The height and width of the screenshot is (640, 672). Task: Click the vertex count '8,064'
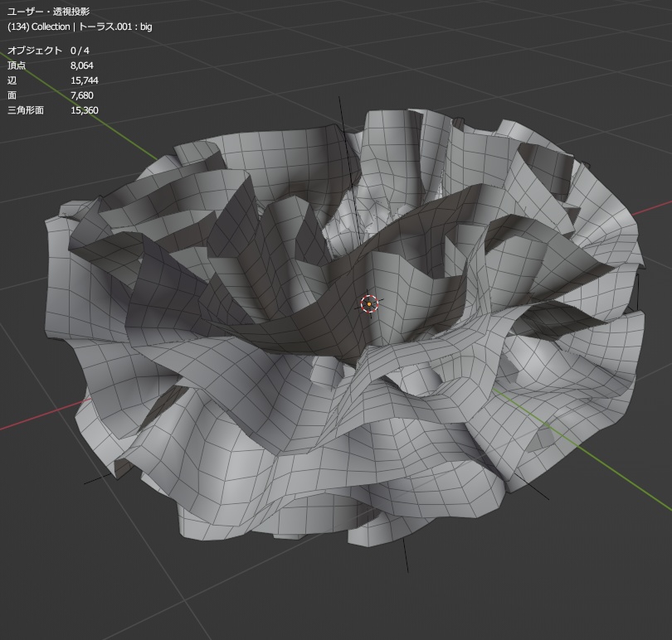point(82,65)
